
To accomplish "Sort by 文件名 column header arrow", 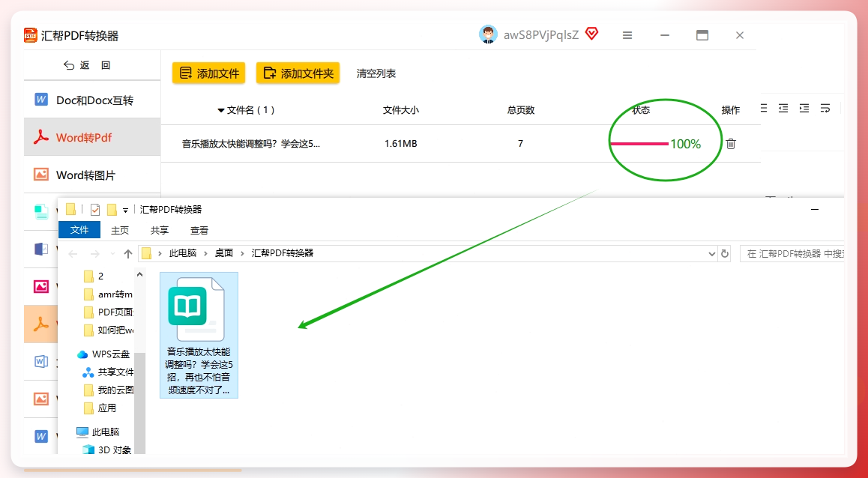I will click(x=221, y=110).
